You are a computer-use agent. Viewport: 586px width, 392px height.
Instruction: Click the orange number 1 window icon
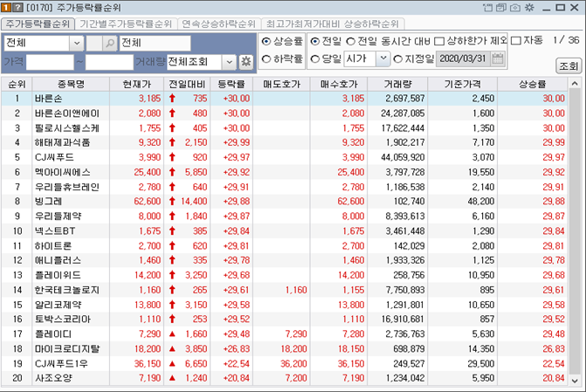(6, 7)
